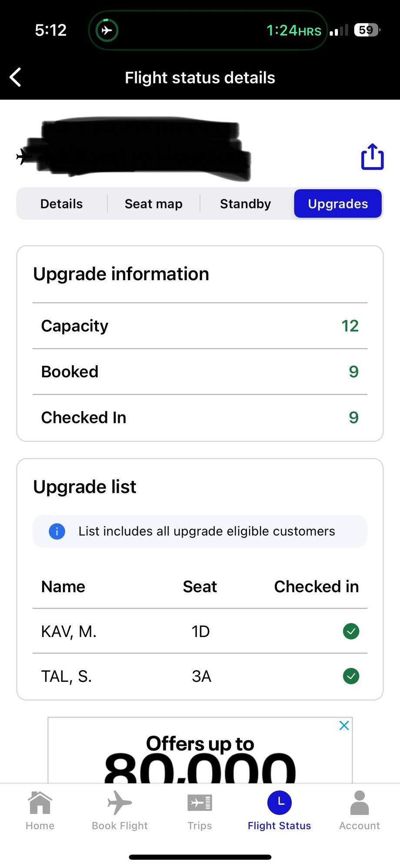The image size is (400, 868).
Task: Tap the Flight Status clock icon
Action: tap(279, 803)
